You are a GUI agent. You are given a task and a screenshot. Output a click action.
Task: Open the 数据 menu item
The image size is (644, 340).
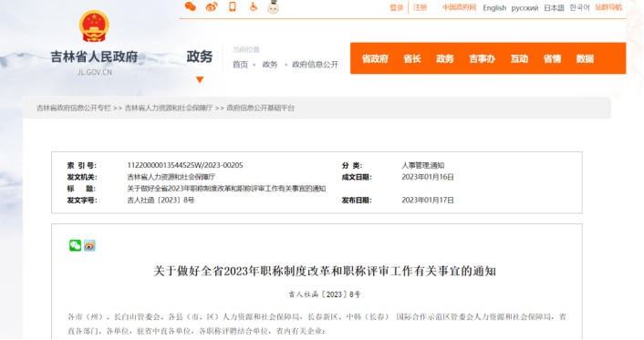[585, 58]
